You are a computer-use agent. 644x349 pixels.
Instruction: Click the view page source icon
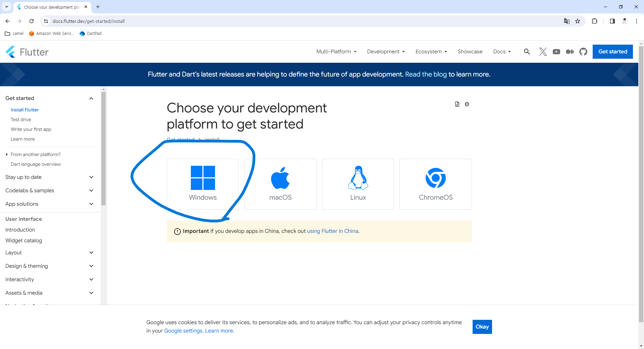click(x=457, y=104)
